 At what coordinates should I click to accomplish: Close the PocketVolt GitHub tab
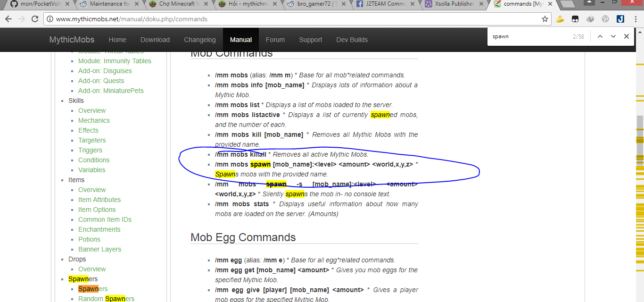66,4
